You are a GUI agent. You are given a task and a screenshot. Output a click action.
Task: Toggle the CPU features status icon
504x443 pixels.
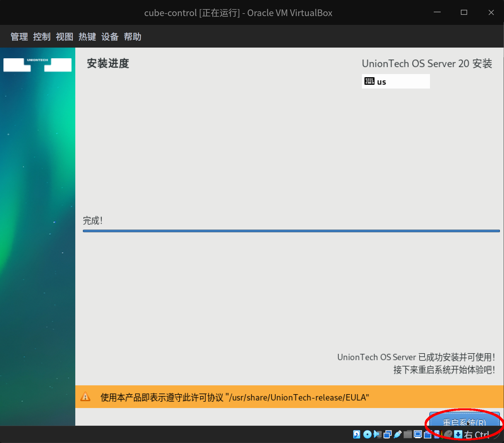[x=437, y=434]
